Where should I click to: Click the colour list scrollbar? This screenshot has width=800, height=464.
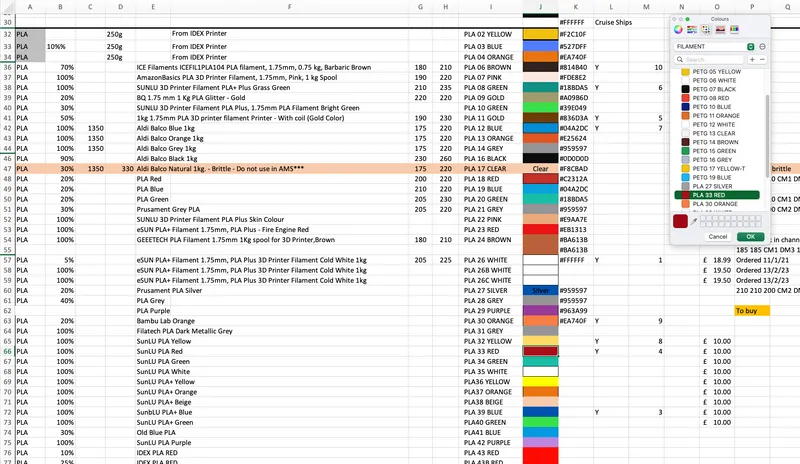[767, 136]
